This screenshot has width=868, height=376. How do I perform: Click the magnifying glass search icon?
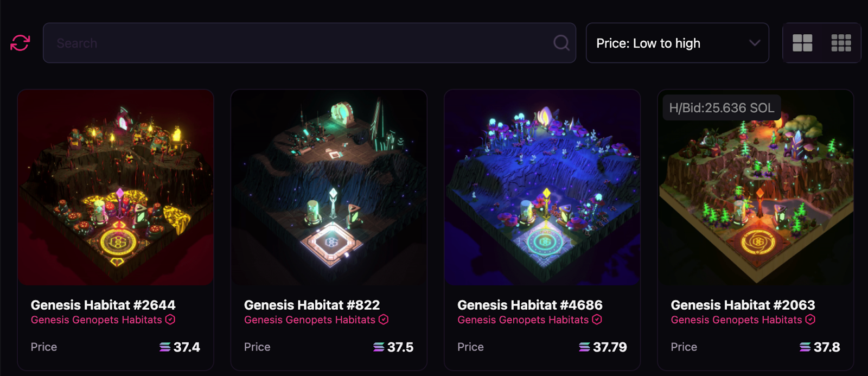[x=561, y=43]
